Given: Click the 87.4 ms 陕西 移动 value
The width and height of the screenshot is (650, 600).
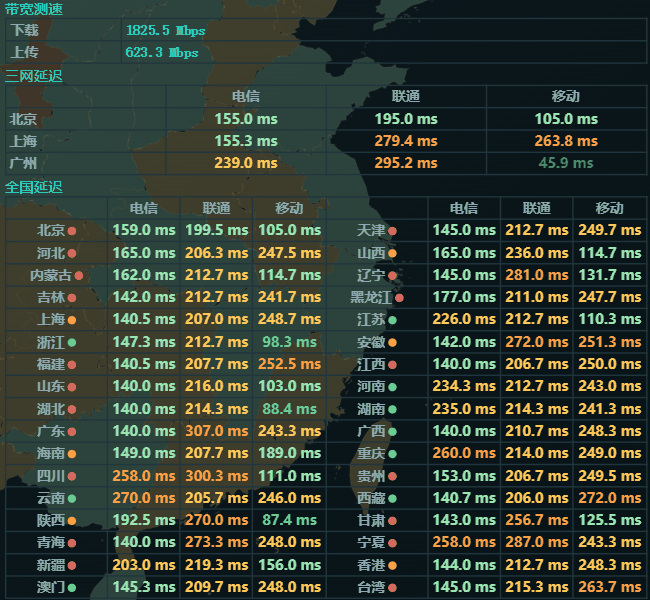Looking at the screenshot, I should coord(289,520).
